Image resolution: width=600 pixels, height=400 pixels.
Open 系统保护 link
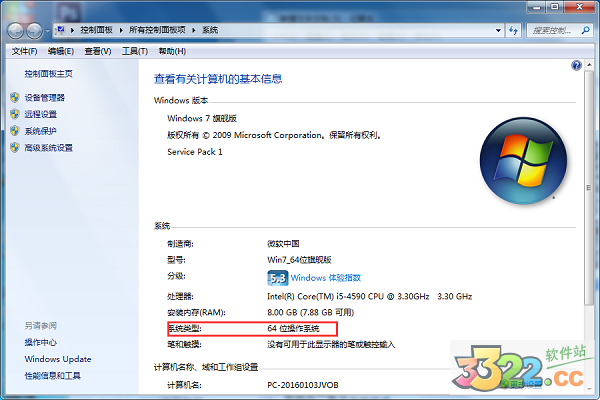point(41,131)
